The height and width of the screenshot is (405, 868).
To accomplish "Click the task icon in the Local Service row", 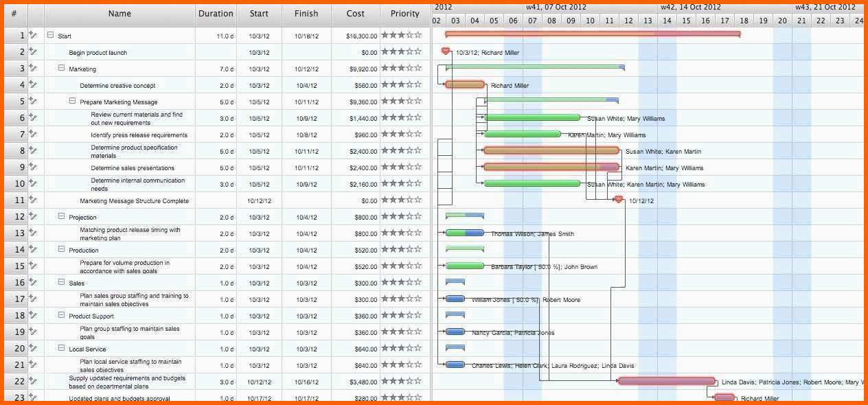I will click(33, 348).
